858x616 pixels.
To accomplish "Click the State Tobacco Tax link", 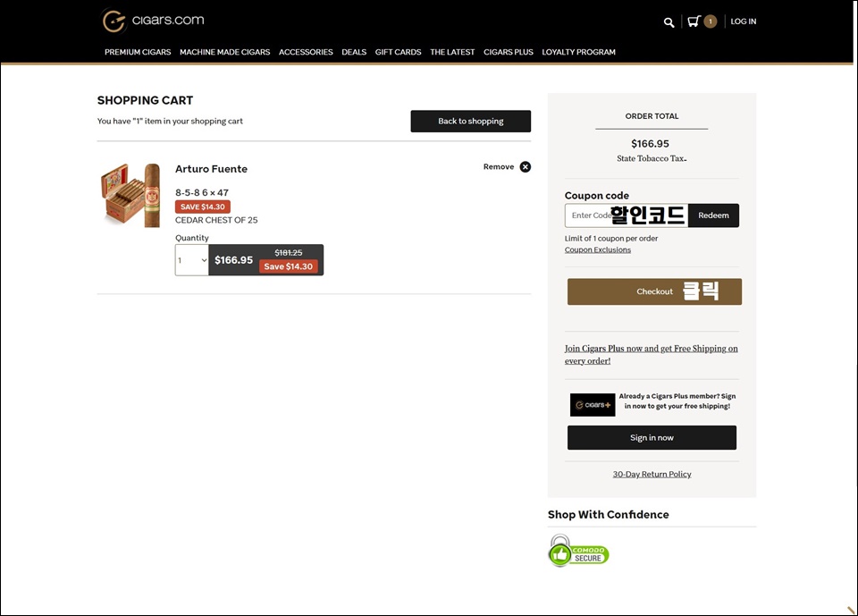I will click(x=652, y=158).
